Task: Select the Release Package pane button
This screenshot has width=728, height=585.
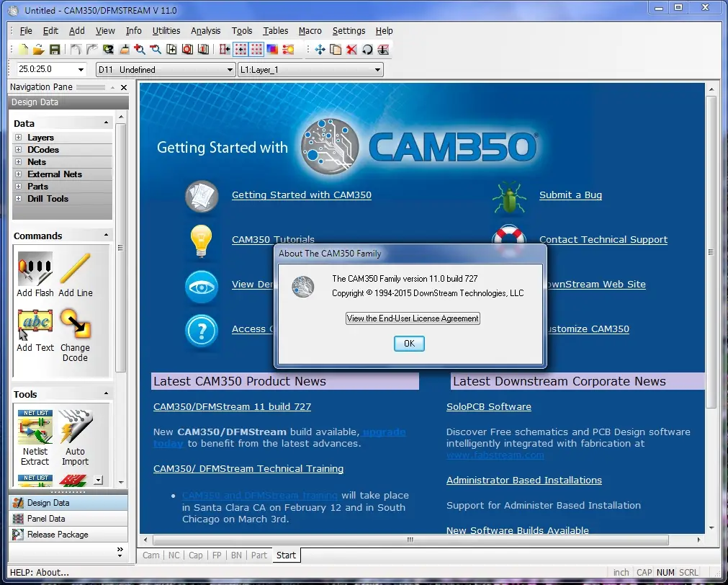Action: [68, 535]
